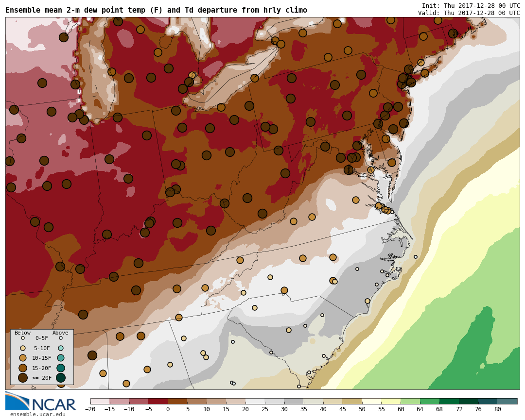Pick the colorbar swatch between 20 and 25
The image size is (525, 420).
point(256,401)
